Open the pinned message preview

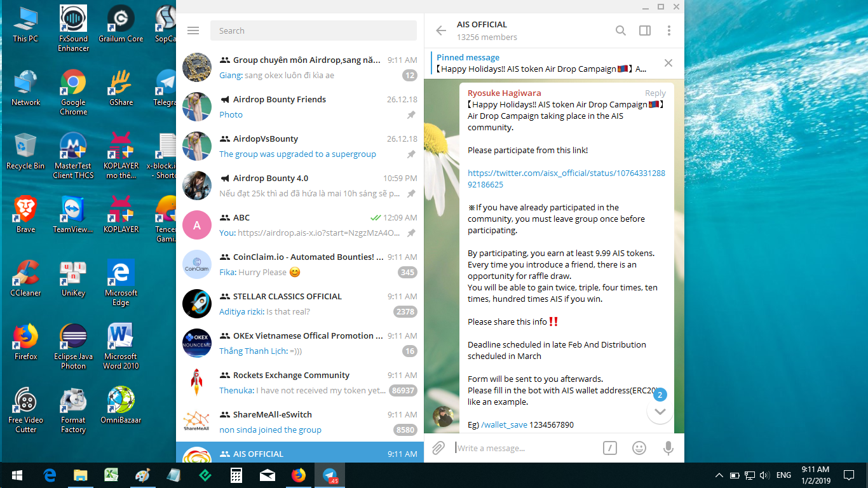pyautogui.click(x=542, y=63)
